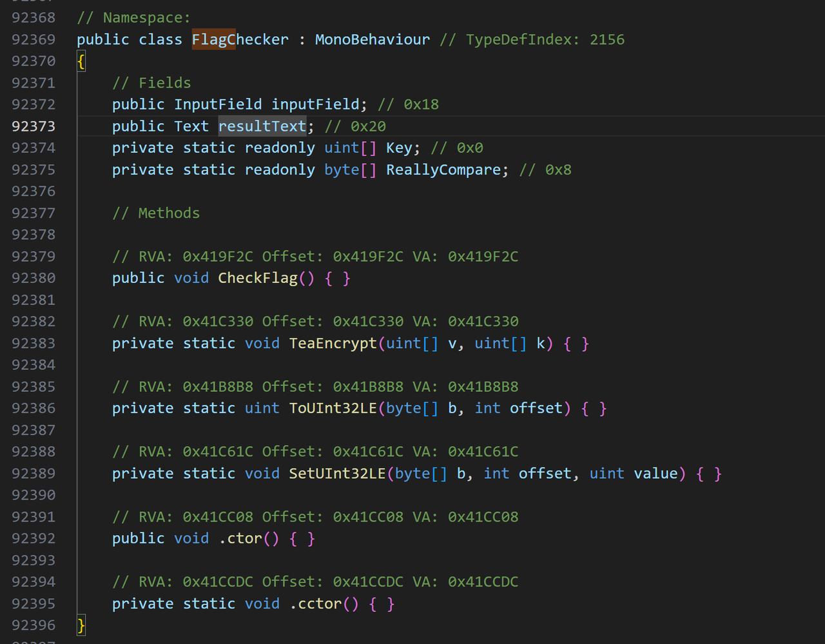
Task: Click the SetUInt32LE method name
Action: point(337,474)
